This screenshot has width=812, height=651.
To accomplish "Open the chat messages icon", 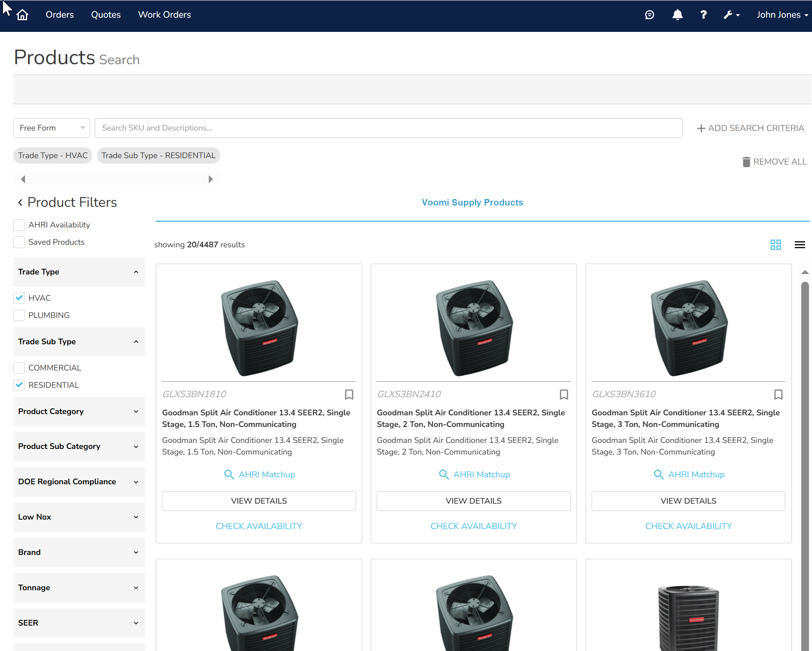I will (x=650, y=15).
